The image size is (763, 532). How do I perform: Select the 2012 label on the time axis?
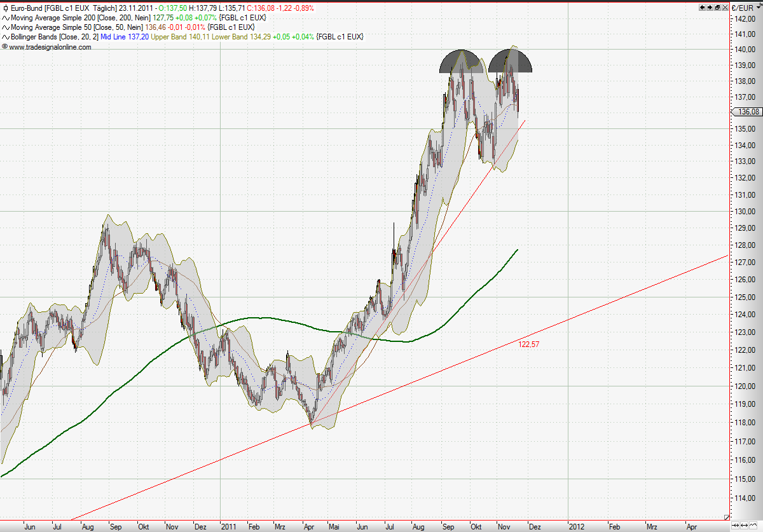tap(577, 527)
